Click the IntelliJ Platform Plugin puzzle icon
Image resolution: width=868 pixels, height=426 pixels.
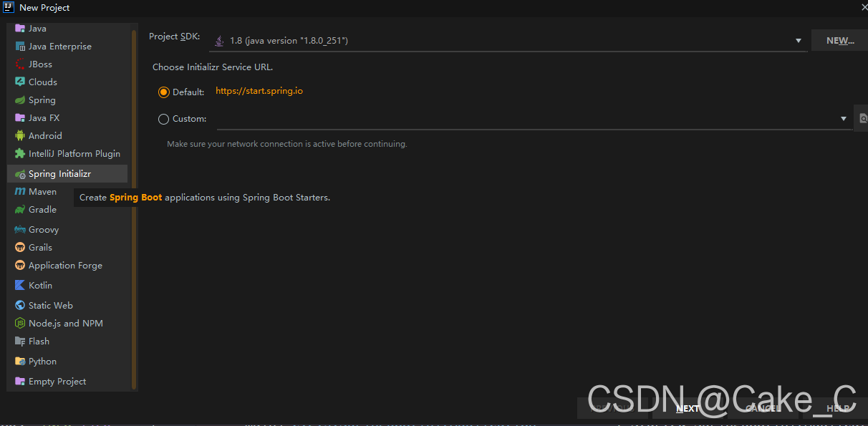[20, 153]
